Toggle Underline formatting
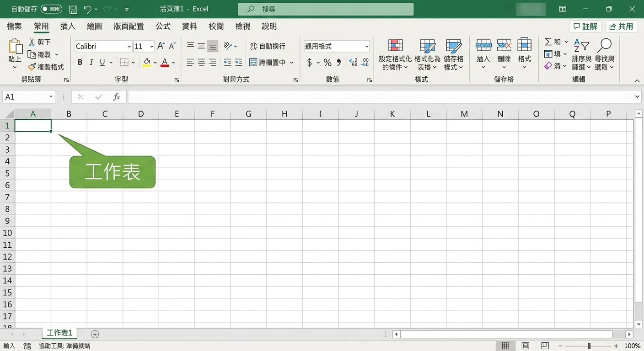This screenshot has height=351, width=644. coord(102,63)
